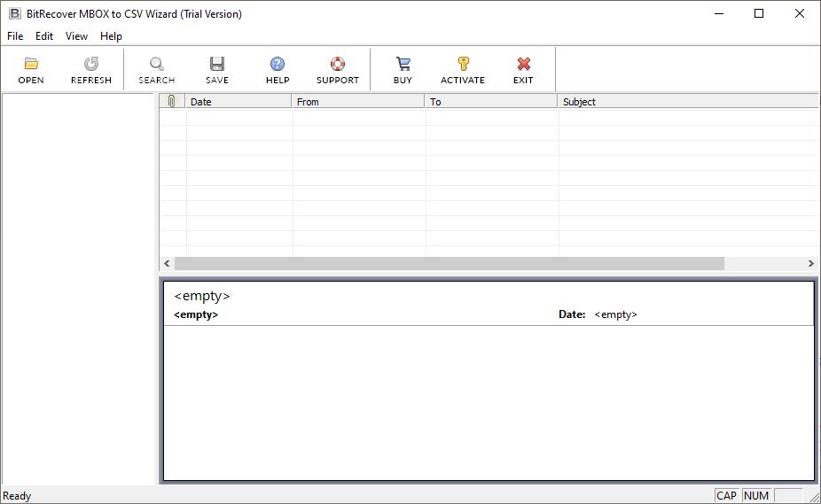Screen dimensions: 821x504
Task: Click the Date: label in preview
Action: click(x=572, y=314)
